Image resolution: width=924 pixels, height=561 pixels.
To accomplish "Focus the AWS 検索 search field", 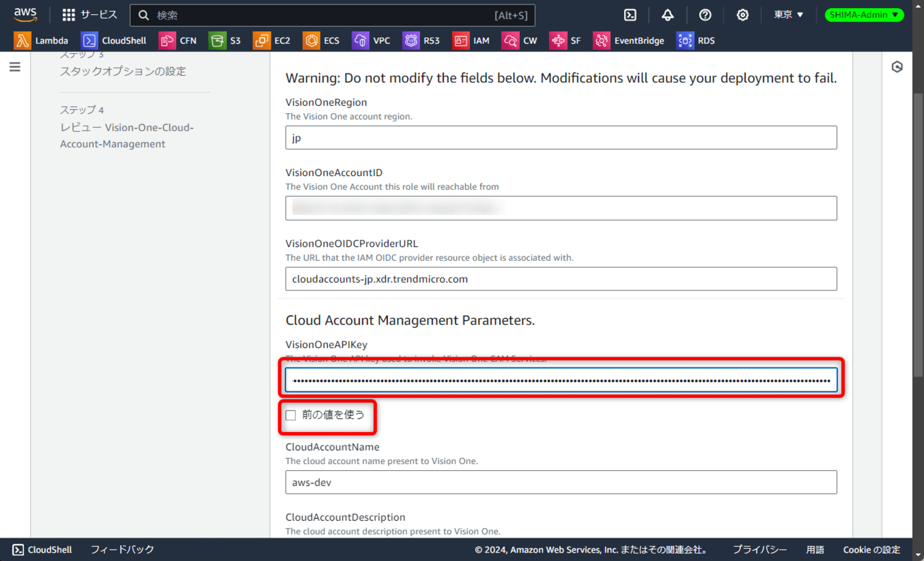I will pos(333,15).
